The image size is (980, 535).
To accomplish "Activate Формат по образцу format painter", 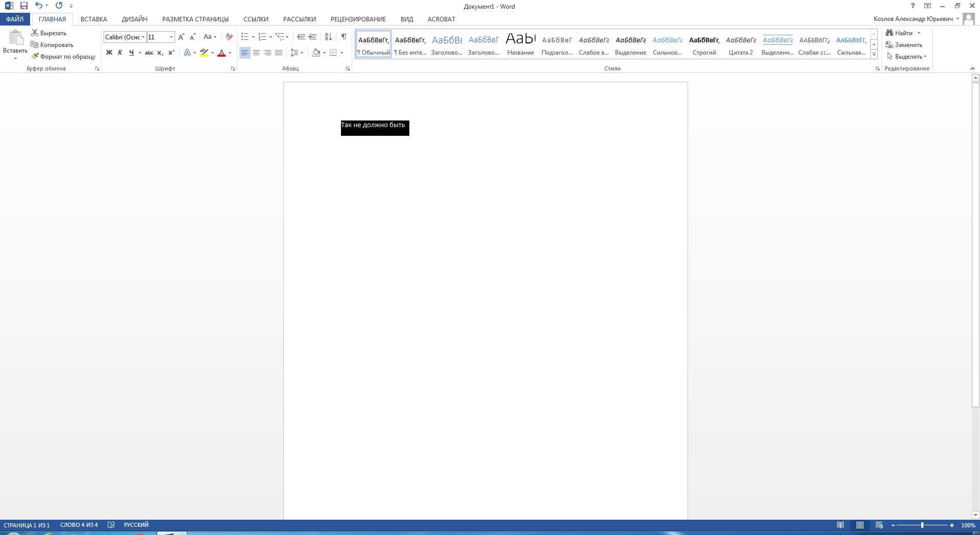I will (63, 57).
